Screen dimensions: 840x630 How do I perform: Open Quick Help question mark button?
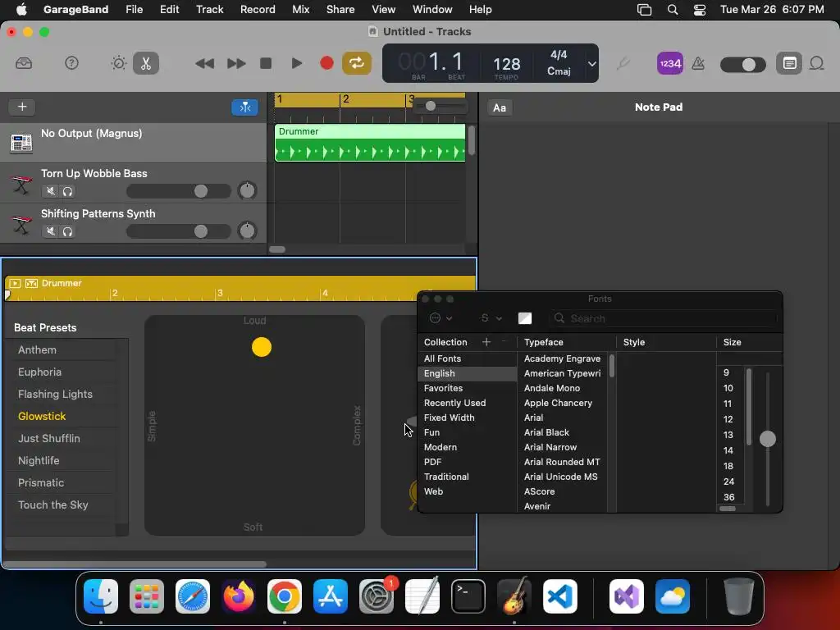71,63
